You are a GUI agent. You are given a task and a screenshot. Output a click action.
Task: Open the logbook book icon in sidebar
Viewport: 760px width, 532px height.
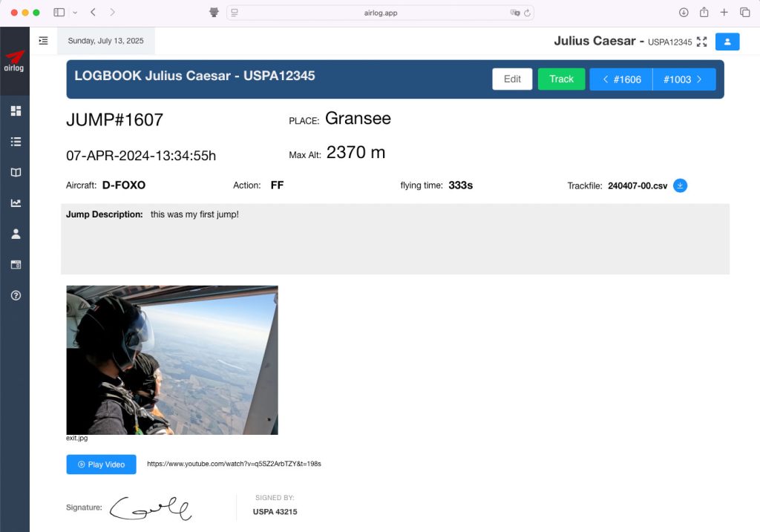[x=16, y=172]
